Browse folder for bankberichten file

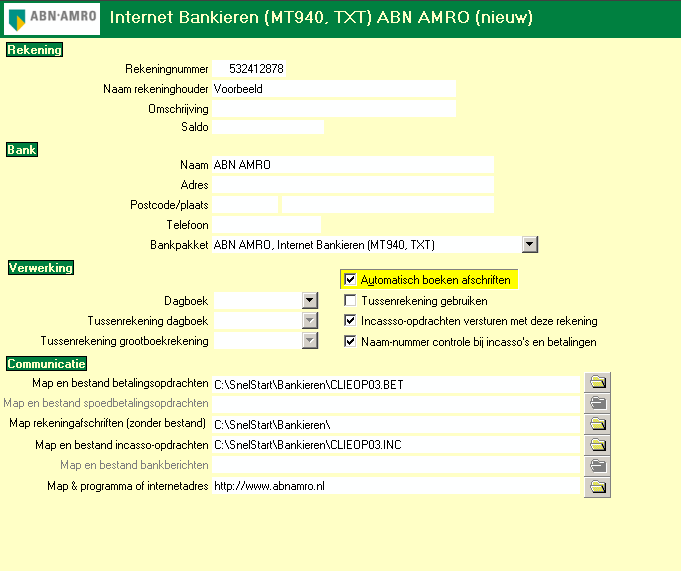pyautogui.click(x=597, y=466)
